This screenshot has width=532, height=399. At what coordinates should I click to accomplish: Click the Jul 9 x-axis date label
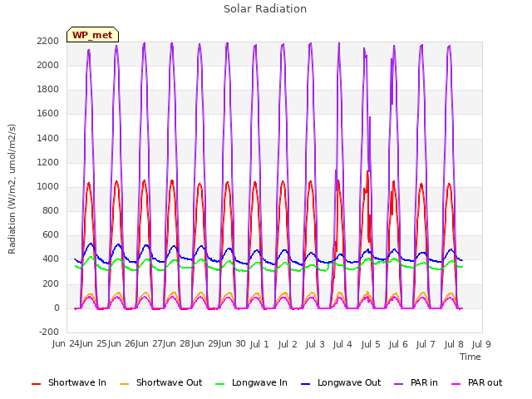pyautogui.click(x=481, y=344)
